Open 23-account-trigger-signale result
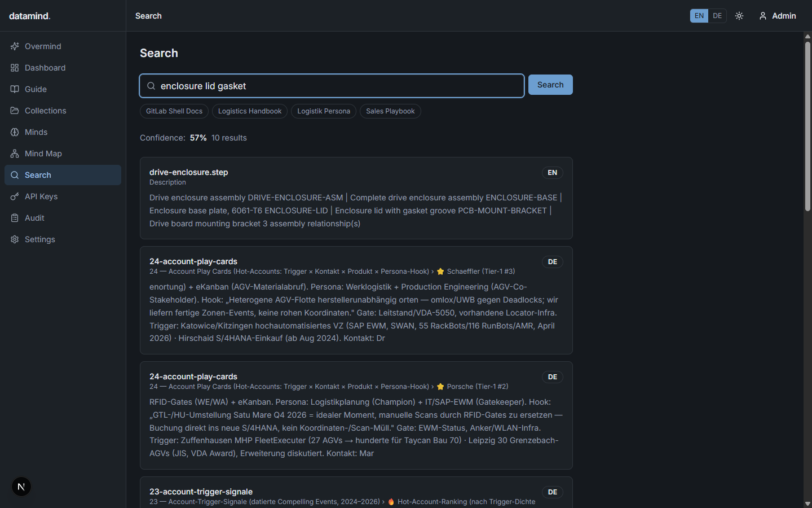Screen dimensions: 812x508 (356, 492)
